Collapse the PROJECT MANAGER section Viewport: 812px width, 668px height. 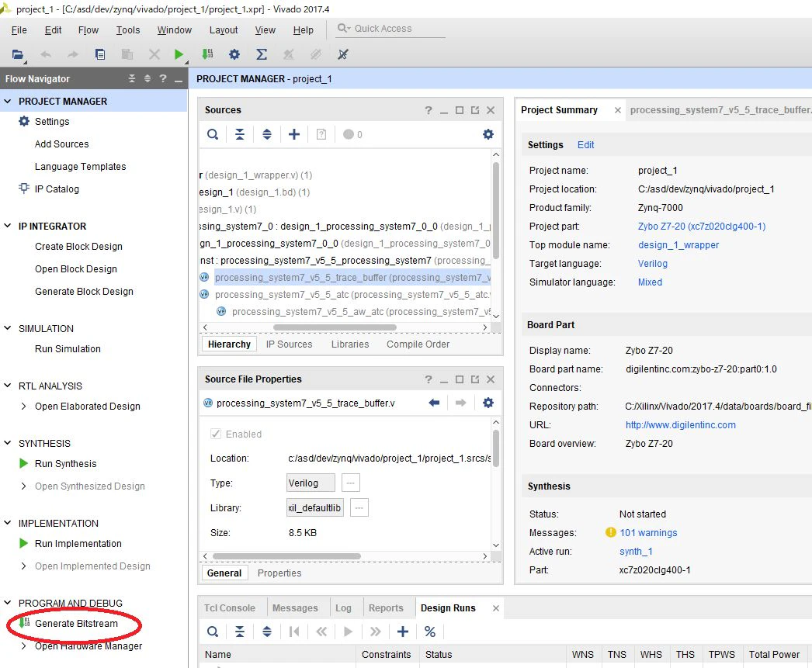[x=8, y=102]
